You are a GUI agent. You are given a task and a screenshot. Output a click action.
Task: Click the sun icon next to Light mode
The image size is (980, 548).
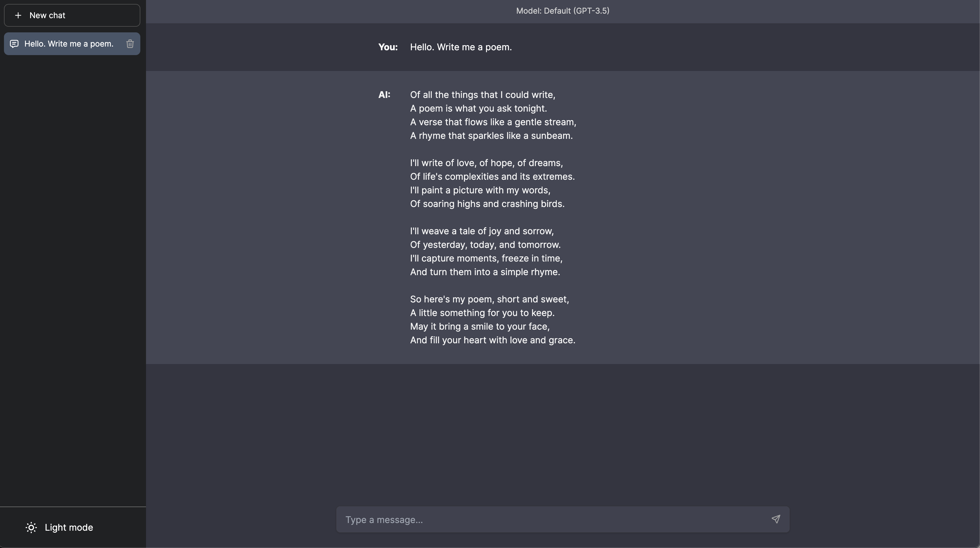pos(31,528)
